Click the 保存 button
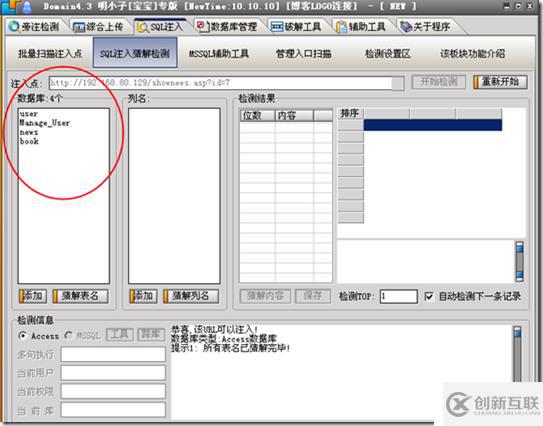Screen dimensions: 543x426 coord(313,296)
